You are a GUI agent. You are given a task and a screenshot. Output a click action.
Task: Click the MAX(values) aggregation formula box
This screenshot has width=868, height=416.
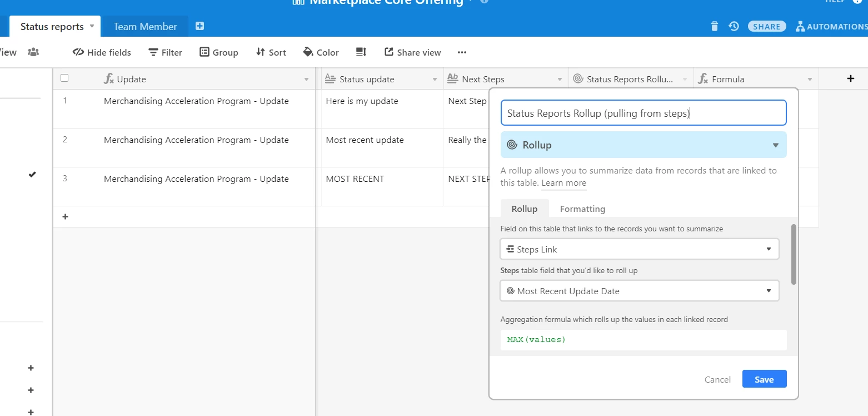click(643, 339)
